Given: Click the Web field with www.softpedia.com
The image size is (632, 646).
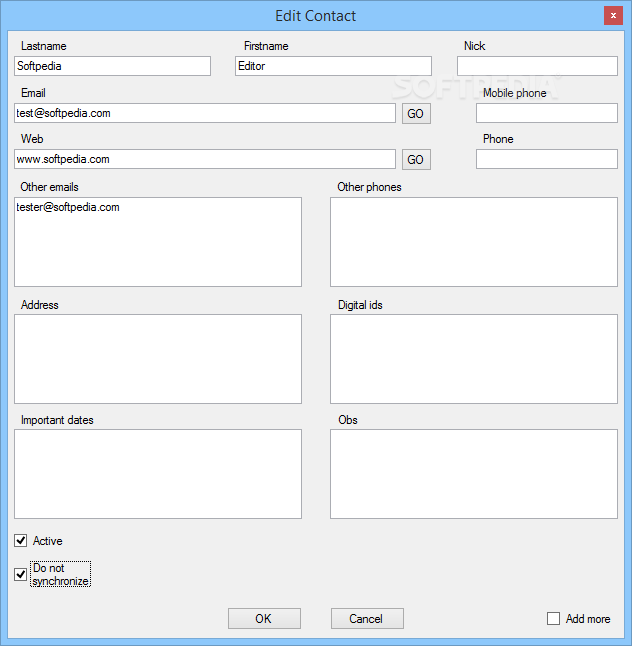Looking at the screenshot, I should pyautogui.click(x=205, y=159).
